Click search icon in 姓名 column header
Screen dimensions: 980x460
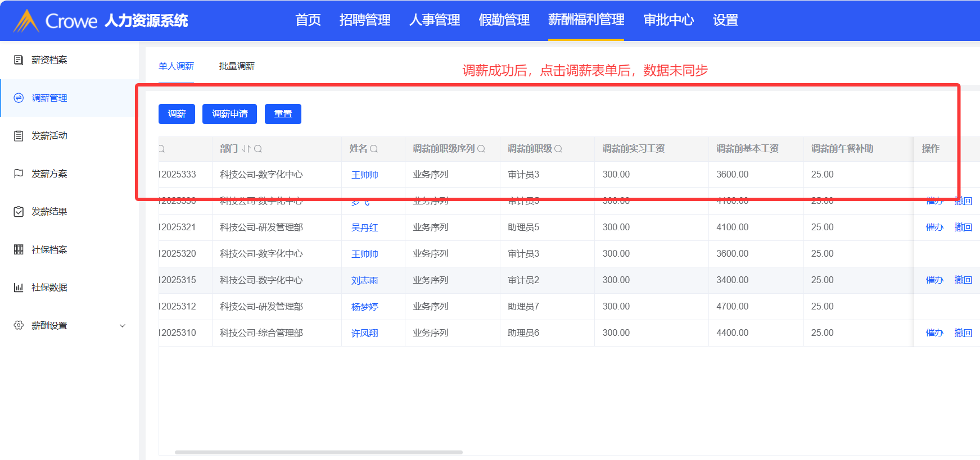pos(374,149)
